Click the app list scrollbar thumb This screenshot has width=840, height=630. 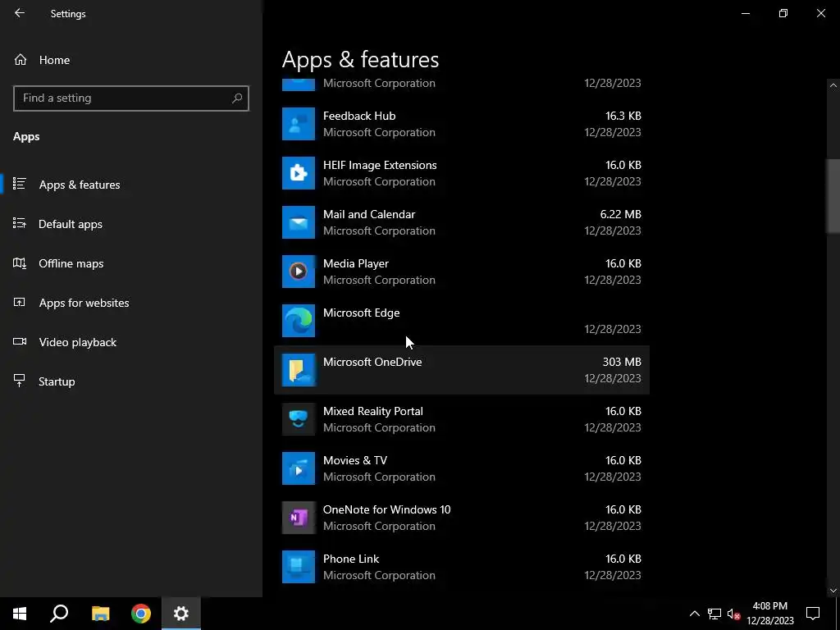(x=833, y=196)
